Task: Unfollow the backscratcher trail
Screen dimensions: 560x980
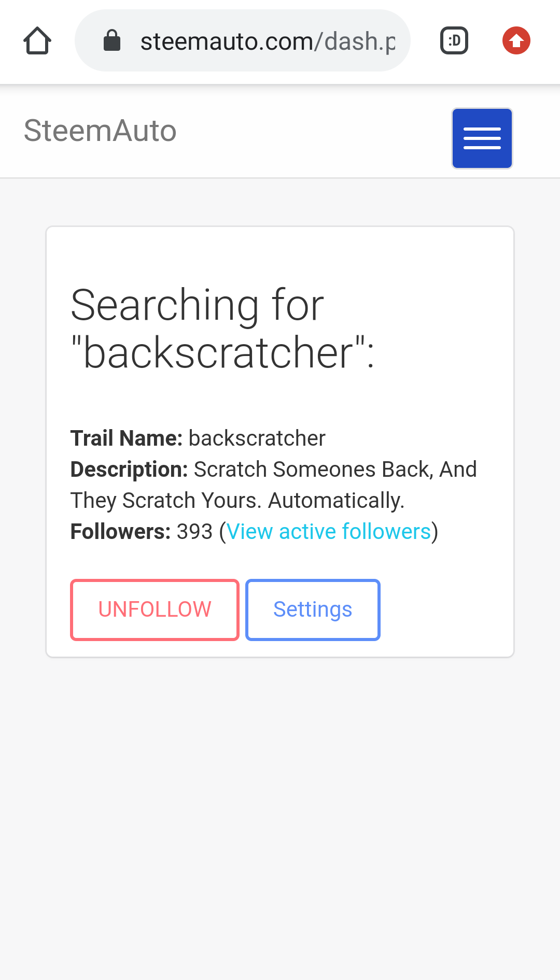Action: 154,609
